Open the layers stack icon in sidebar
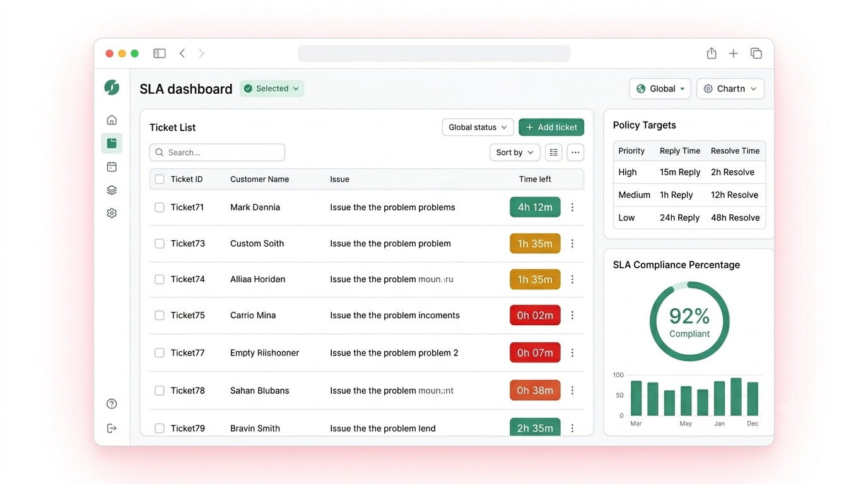Viewport: 868px width, 484px height. click(x=112, y=190)
